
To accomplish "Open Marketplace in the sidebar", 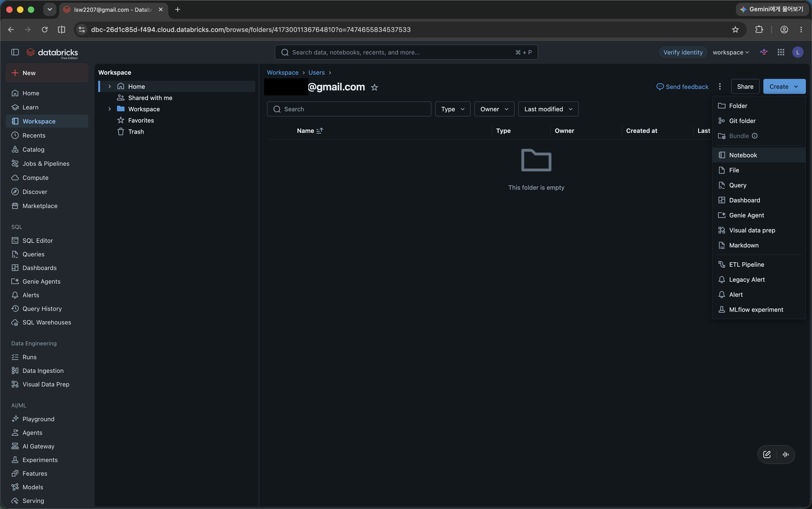I will [x=47, y=206].
